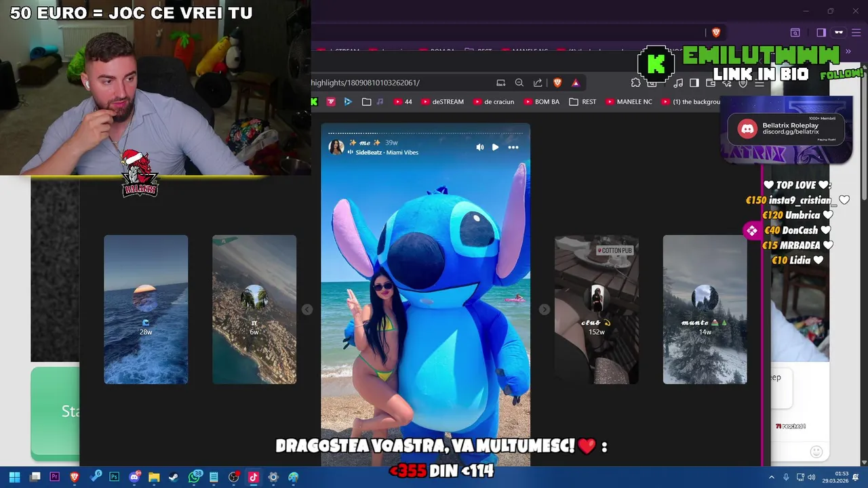Click the microphone icon in system tray
The width and height of the screenshot is (868, 488).
(x=786, y=477)
